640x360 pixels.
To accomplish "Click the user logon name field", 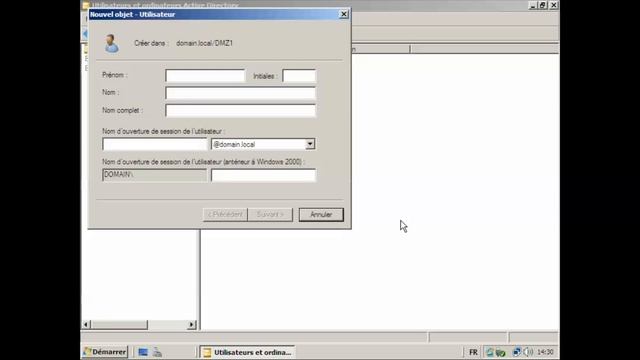I will pyautogui.click(x=155, y=144).
